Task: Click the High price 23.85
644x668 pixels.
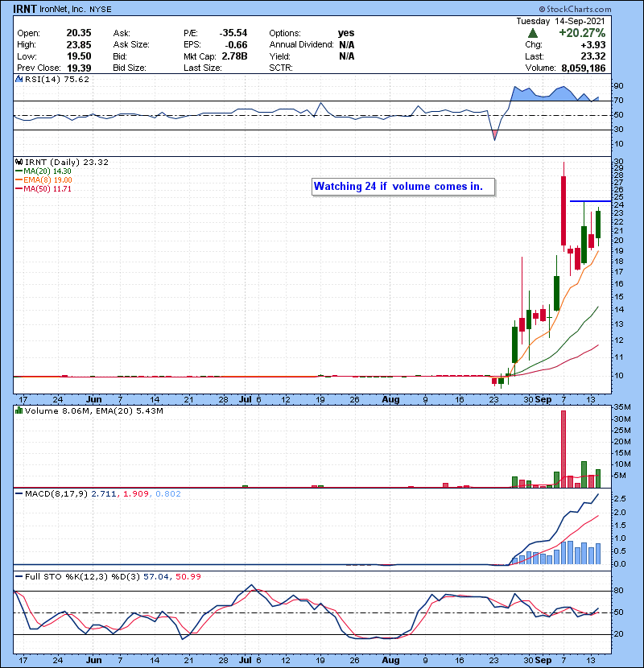Action: [79, 45]
